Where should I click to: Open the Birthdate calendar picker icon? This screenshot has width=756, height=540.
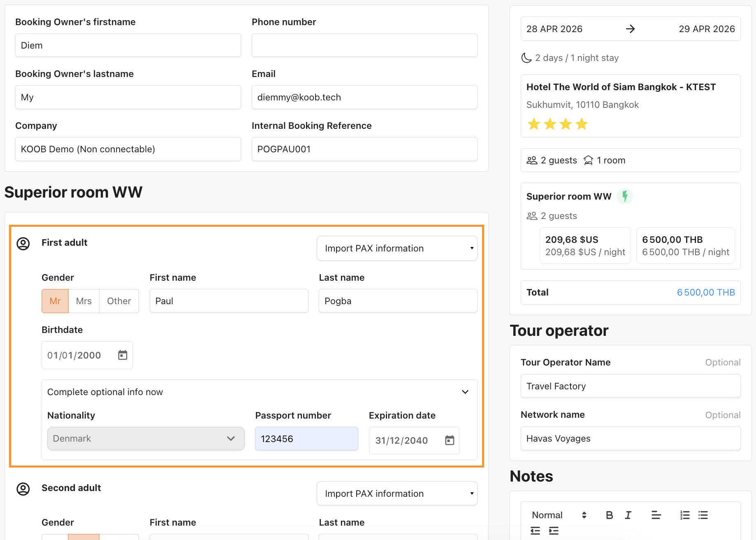point(123,355)
